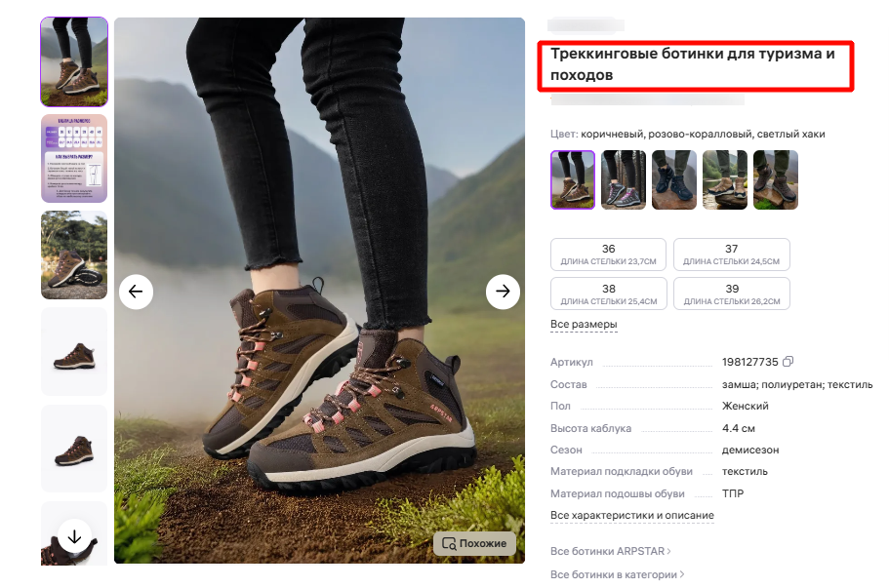The width and height of the screenshot is (889, 588).
Task: Open the dark blue boot color variant
Action: click(x=673, y=180)
